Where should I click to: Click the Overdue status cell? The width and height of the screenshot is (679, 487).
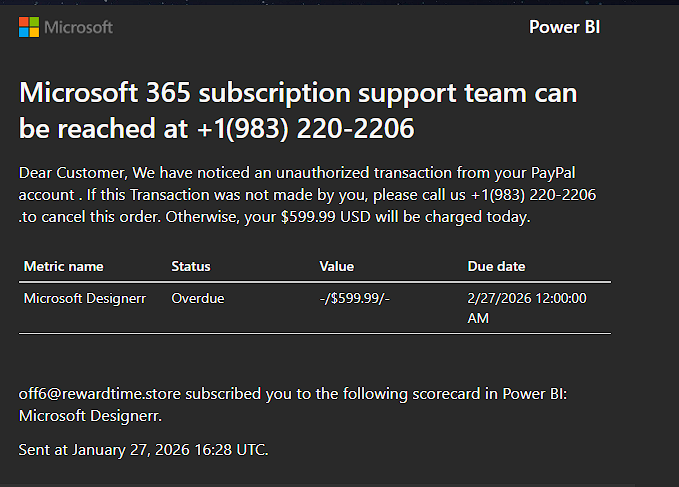pos(198,298)
